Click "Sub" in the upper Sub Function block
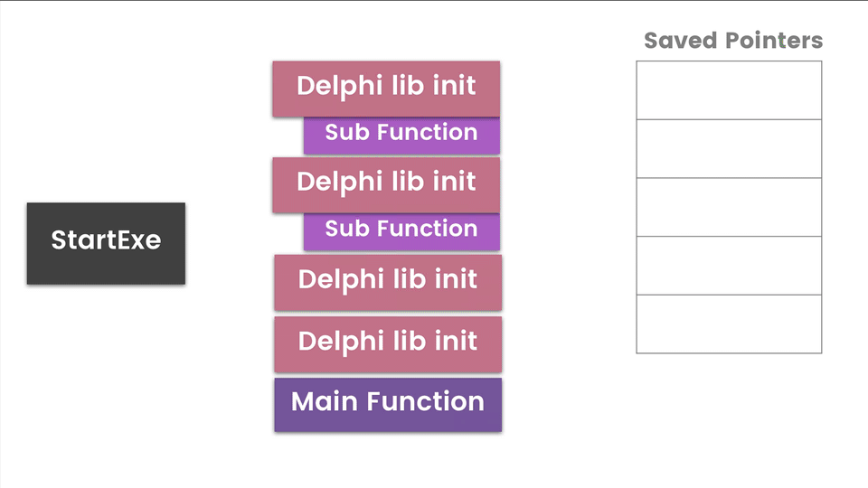The image size is (868, 488). pos(346,133)
